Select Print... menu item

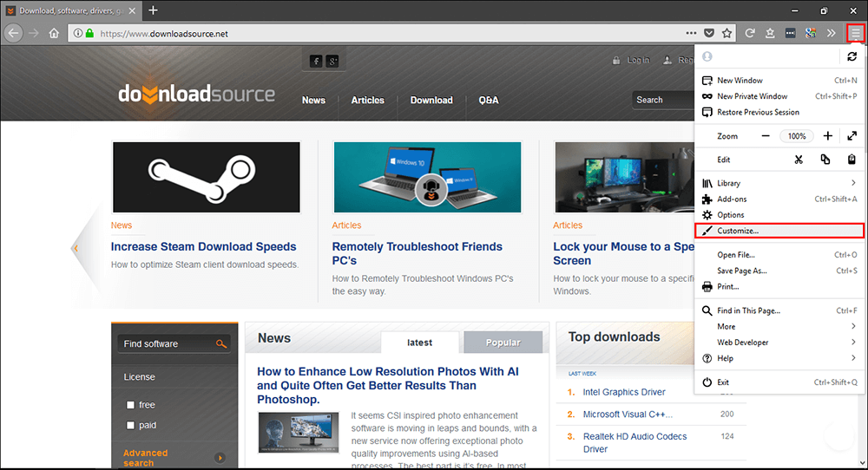pyautogui.click(x=779, y=286)
